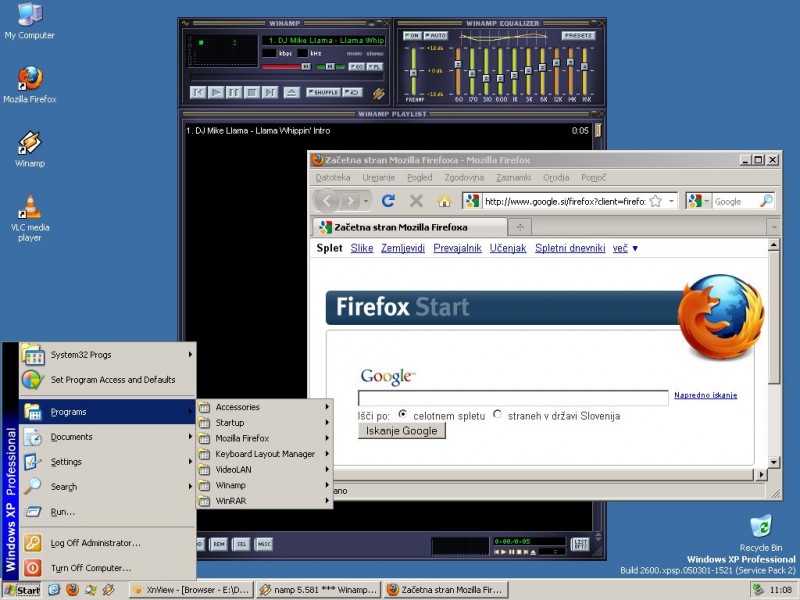800x600 pixels.
Task: Click the search magnifier in Firefox
Action: click(x=766, y=201)
